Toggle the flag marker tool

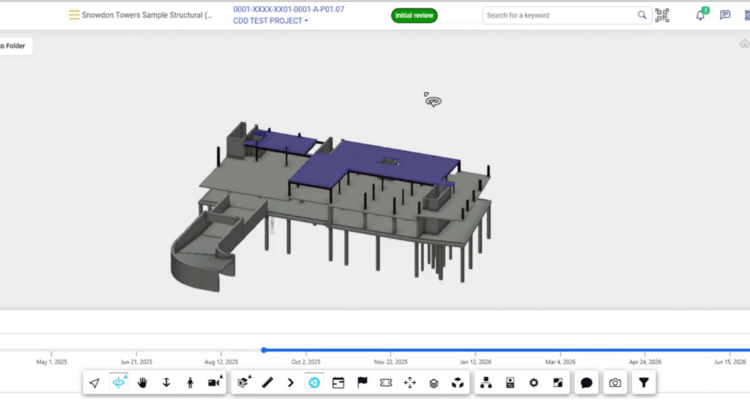(x=362, y=382)
